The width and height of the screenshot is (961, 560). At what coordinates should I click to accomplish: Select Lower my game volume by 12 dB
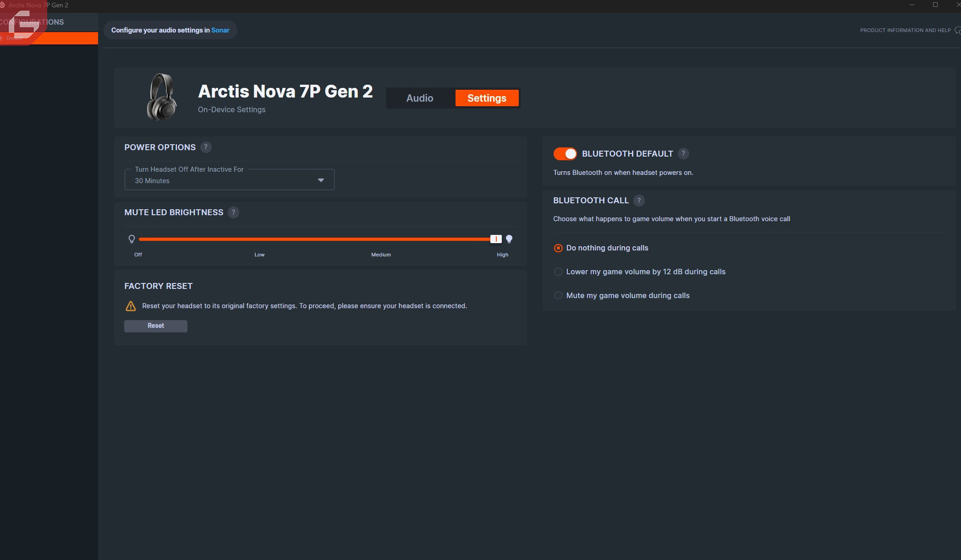558,272
